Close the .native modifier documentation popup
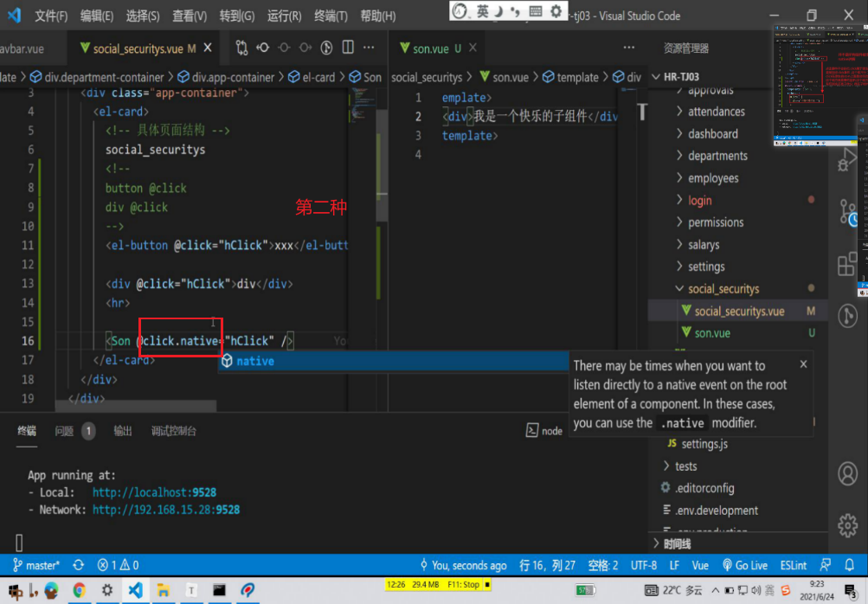This screenshot has height=604, width=868. tap(803, 363)
